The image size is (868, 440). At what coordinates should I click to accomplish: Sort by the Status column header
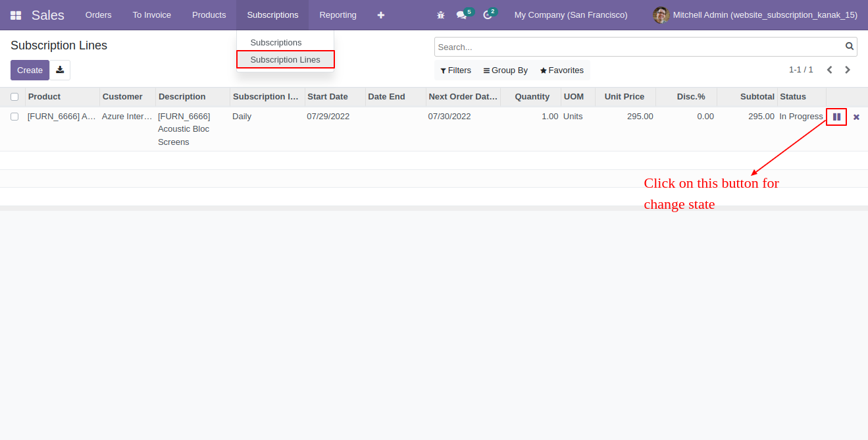click(802, 97)
